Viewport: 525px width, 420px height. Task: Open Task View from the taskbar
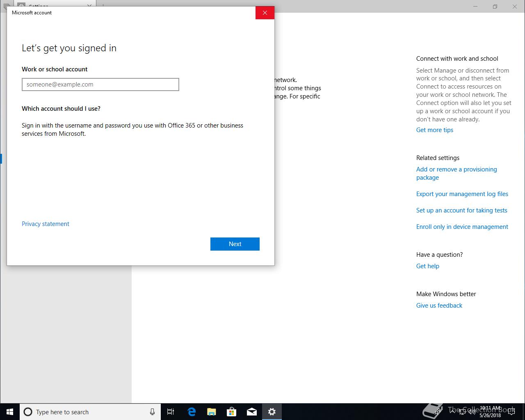coord(171,412)
